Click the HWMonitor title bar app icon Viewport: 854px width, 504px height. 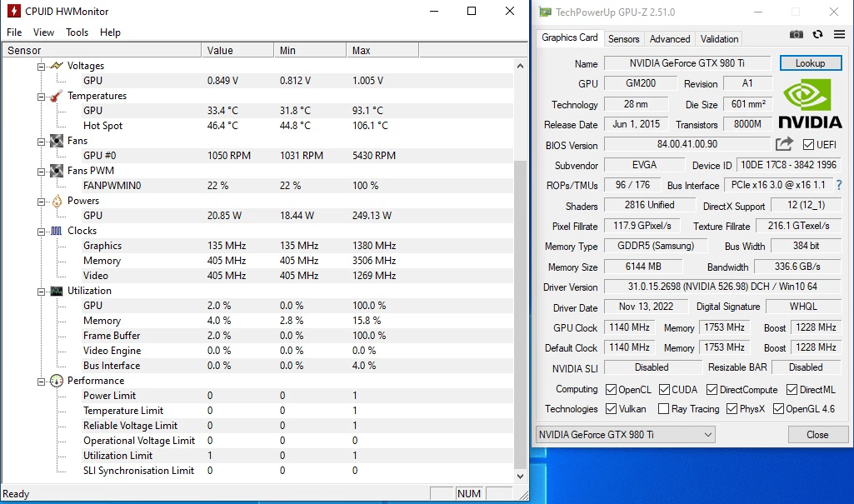coord(13,11)
